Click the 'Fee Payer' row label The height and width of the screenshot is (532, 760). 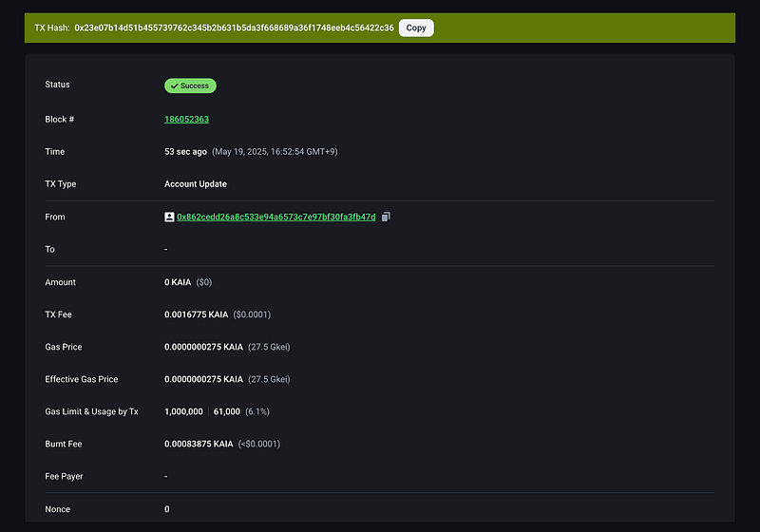64,477
